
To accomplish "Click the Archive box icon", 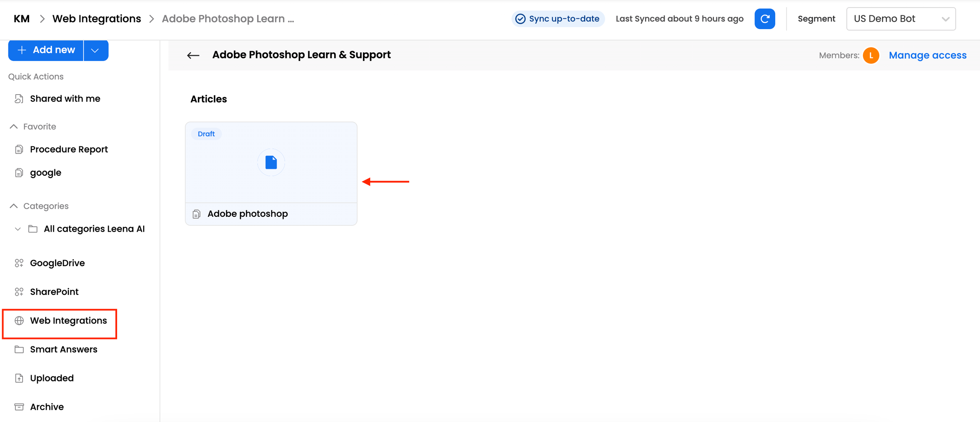I will tap(19, 407).
